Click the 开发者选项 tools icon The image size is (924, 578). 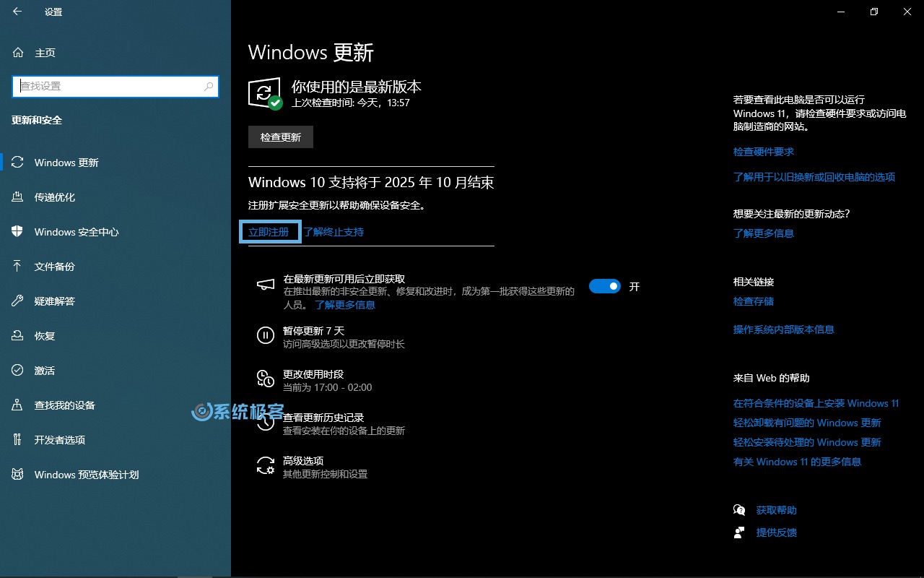[18, 440]
